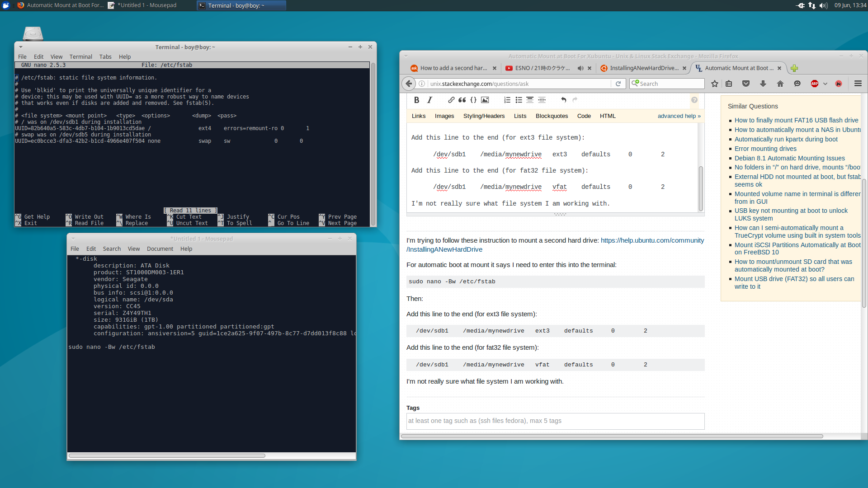The image size is (868, 488).
Task: Switch to ESNO YouTube tab
Action: [542, 68]
